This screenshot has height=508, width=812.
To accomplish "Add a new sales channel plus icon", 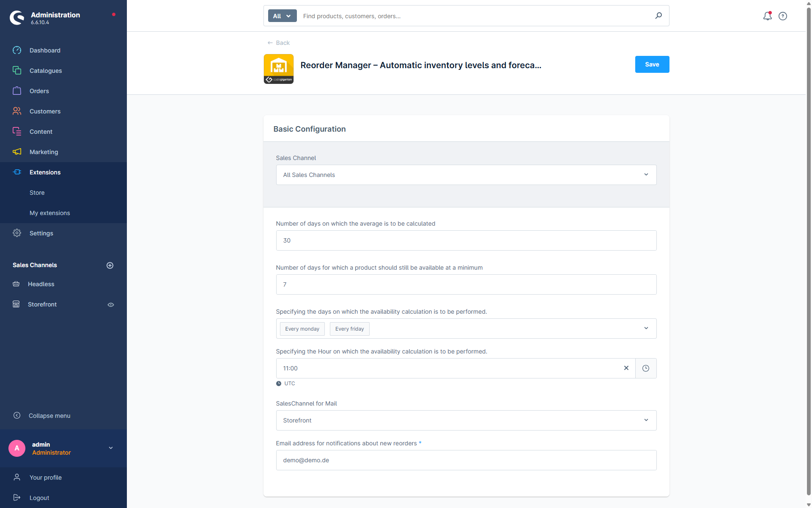I will coord(110,265).
